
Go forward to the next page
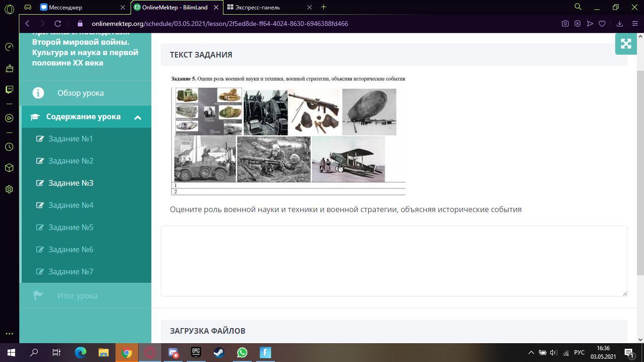coord(42,24)
